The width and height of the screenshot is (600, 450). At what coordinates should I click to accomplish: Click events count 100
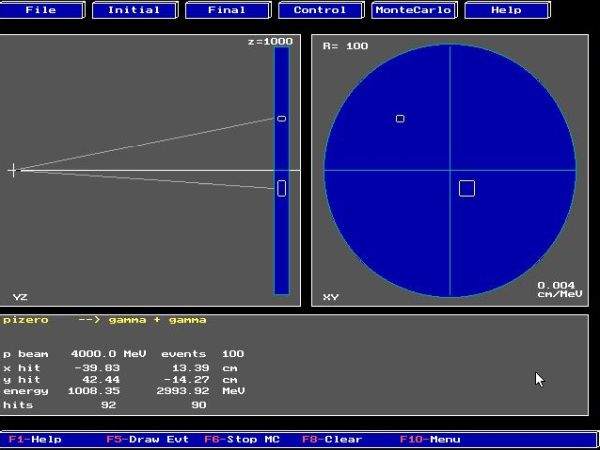233,354
